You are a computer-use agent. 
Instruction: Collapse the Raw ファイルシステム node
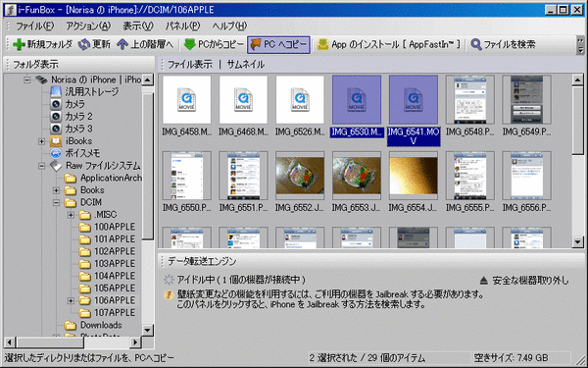click(x=41, y=166)
